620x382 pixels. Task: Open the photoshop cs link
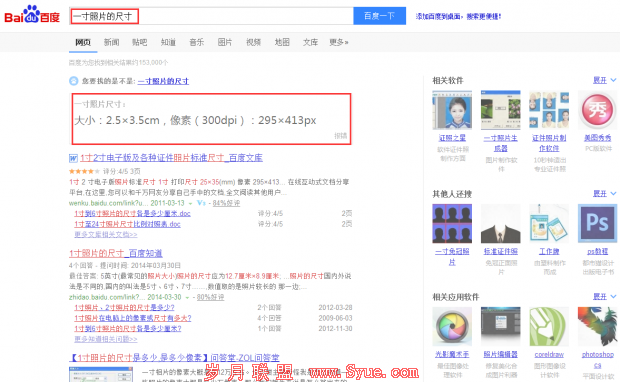(x=597, y=360)
